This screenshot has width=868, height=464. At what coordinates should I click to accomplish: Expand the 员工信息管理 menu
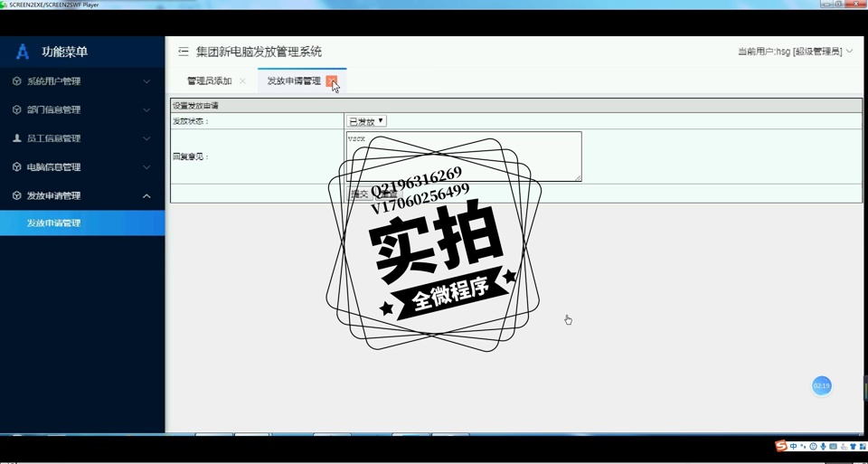click(x=81, y=138)
